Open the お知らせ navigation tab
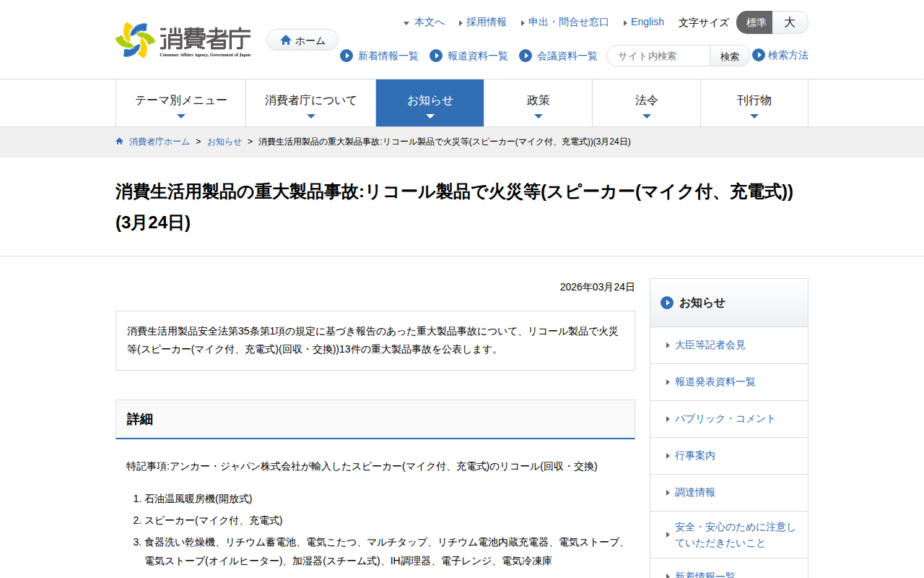This screenshot has height=578, width=924. [430, 103]
